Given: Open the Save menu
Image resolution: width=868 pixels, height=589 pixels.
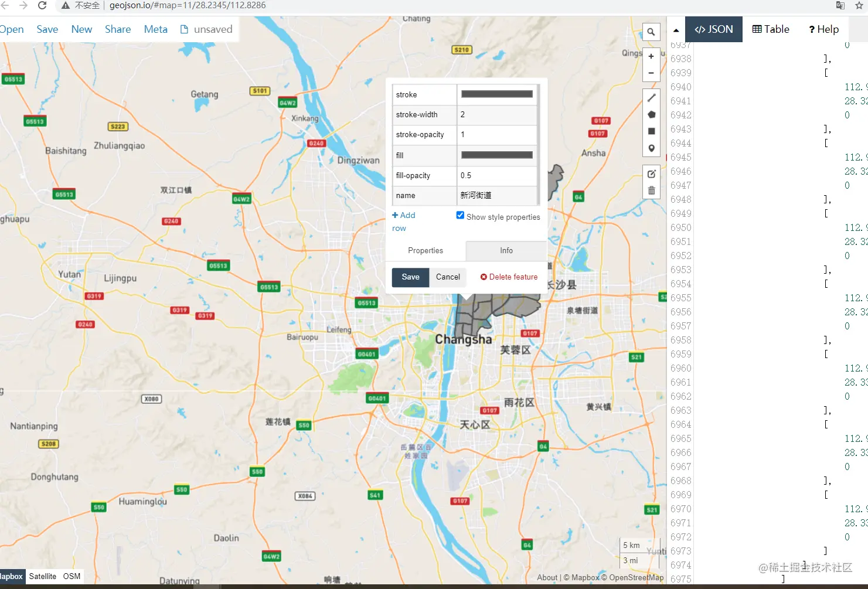Looking at the screenshot, I should [47, 29].
